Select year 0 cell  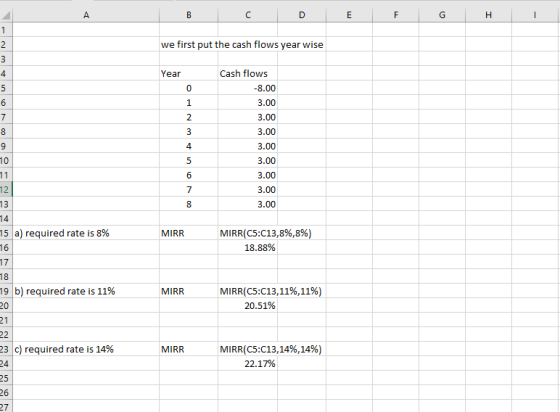pos(189,88)
